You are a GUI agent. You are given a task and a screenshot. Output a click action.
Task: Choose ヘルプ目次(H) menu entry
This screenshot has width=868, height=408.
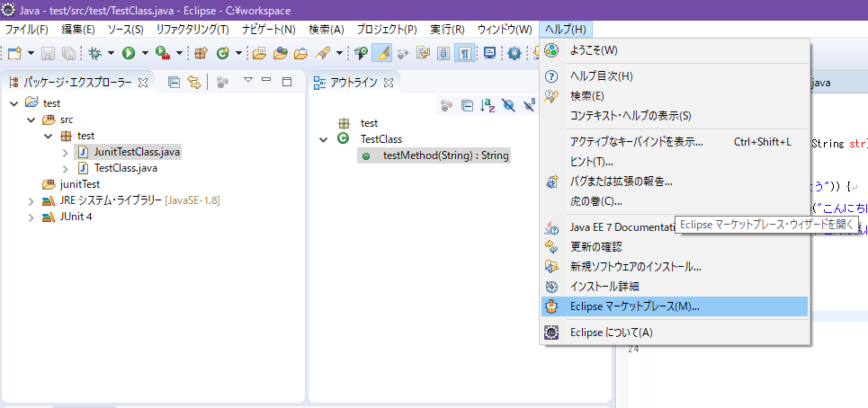click(675, 76)
